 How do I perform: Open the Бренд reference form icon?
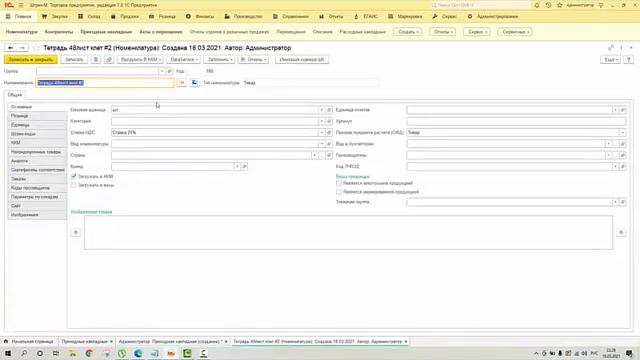point(244,167)
